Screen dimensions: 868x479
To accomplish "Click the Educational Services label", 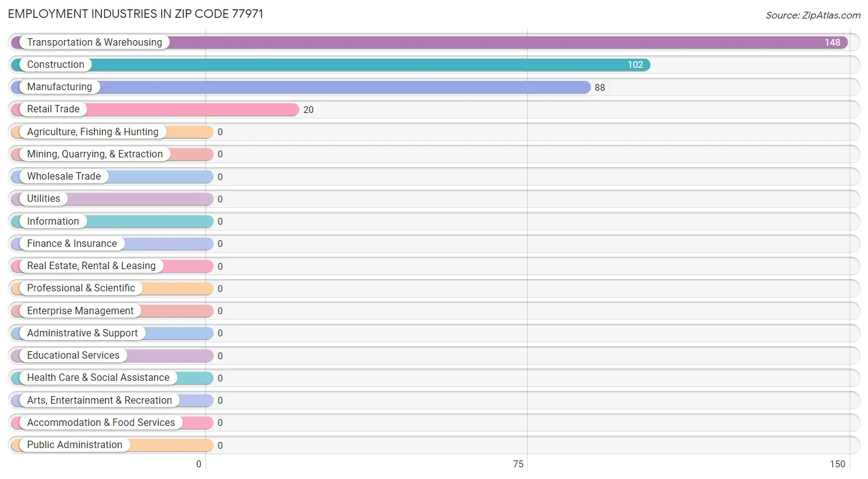I will click(x=73, y=356).
